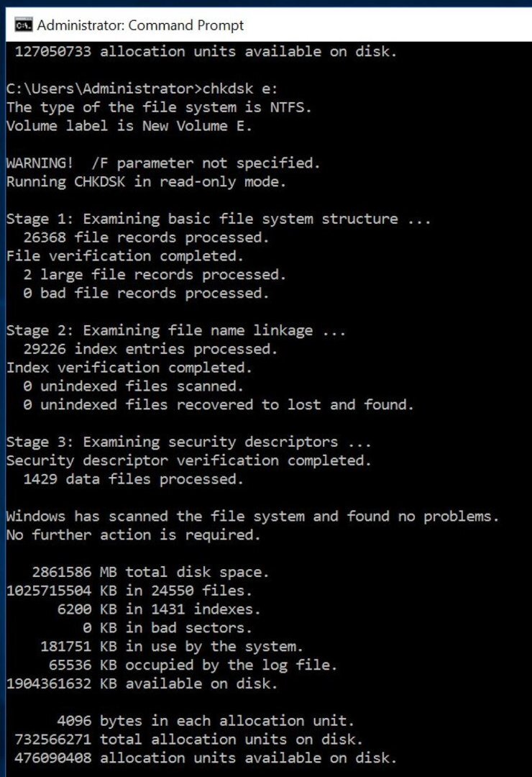The width and height of the screenshot is (532, 777).
Task: Click the unindexed files recovered to lost and found line
Action: click(218, 405)
